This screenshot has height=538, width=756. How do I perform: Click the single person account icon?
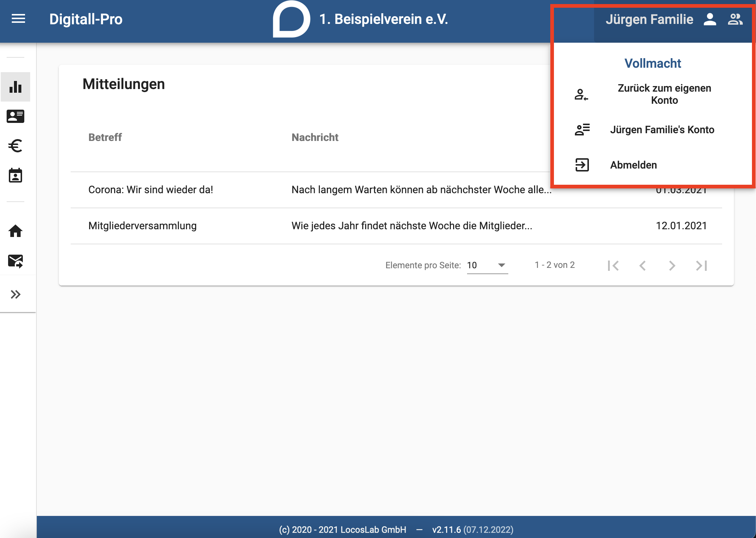(x=710, y=19)
